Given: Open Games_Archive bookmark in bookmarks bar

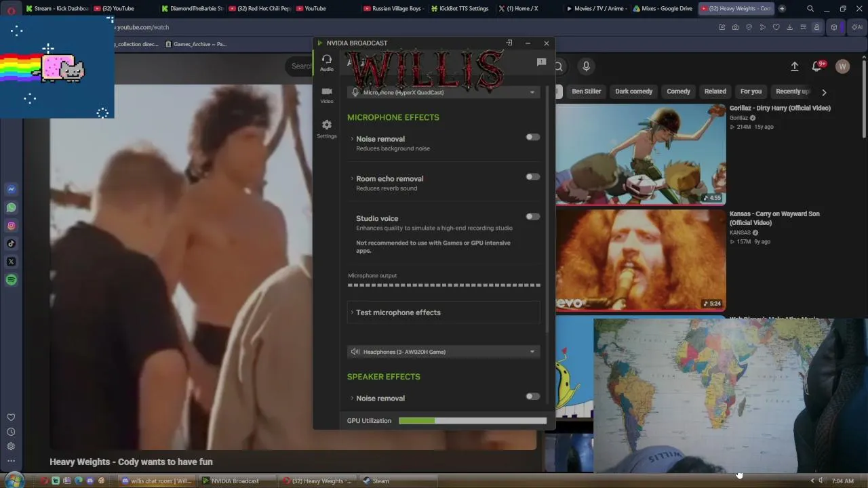Looking at the screenshot, I should pos(196,44).
